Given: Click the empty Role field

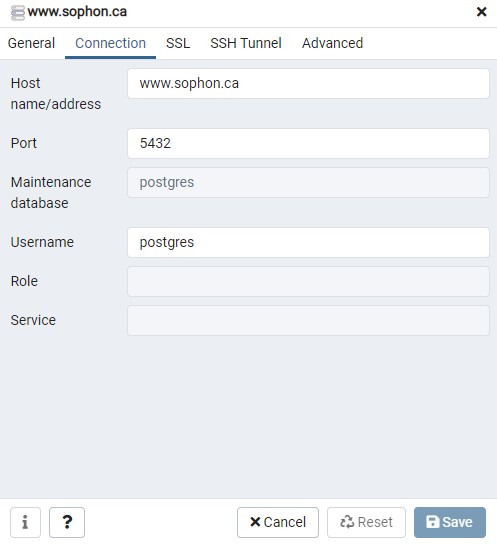Looking at the screenshot, I should 308,282.
